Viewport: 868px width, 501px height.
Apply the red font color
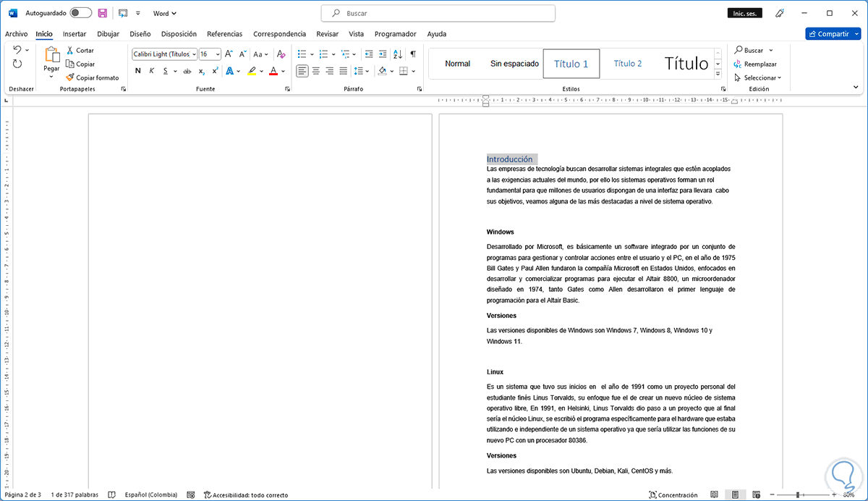click(273, 71)
